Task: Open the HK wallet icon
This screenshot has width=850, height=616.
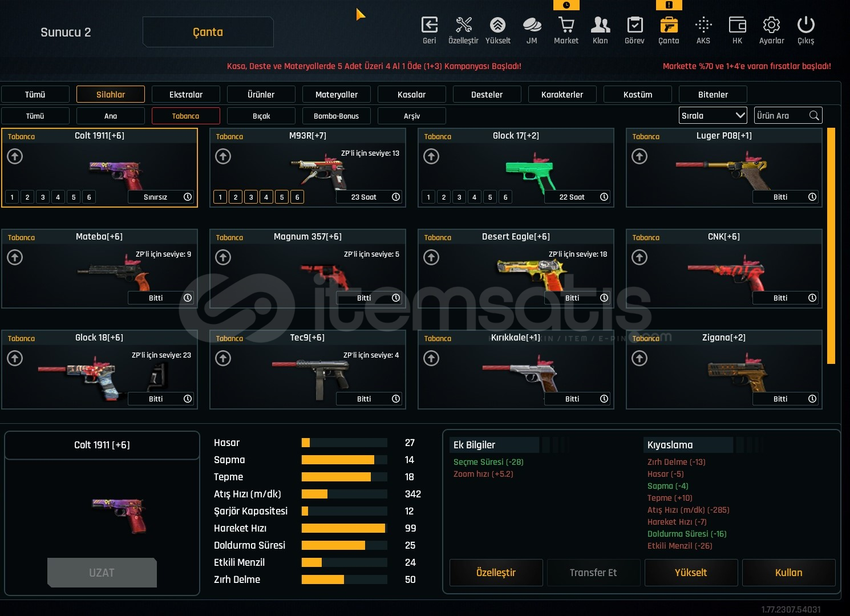Action: (x=737, y=25)
